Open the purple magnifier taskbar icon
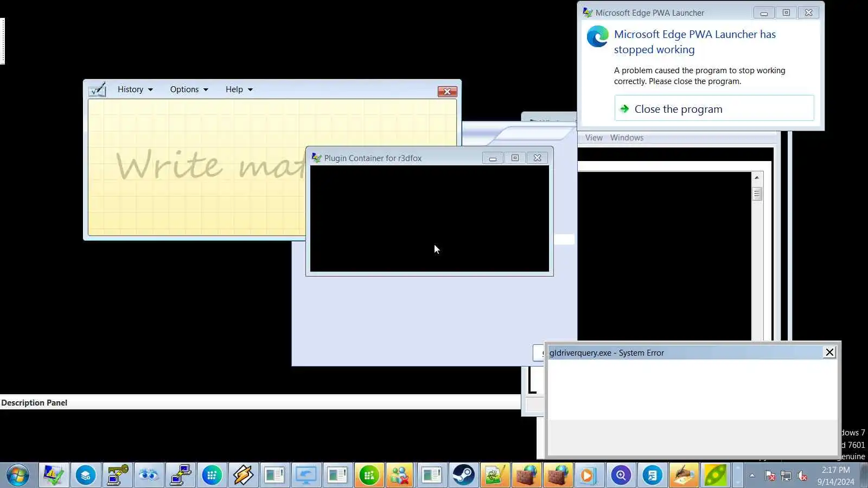 (x=621, y=476)
